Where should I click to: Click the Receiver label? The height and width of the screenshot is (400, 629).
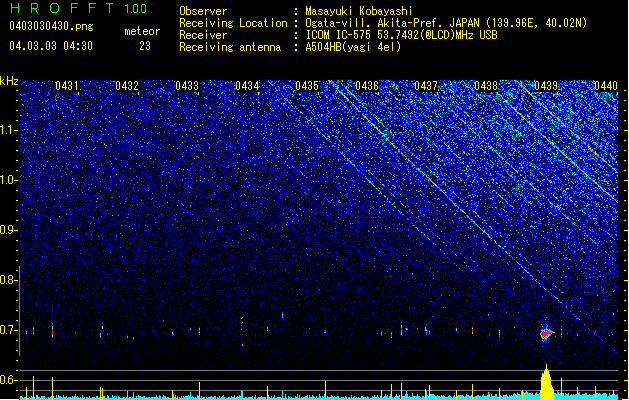pos(203,35)
